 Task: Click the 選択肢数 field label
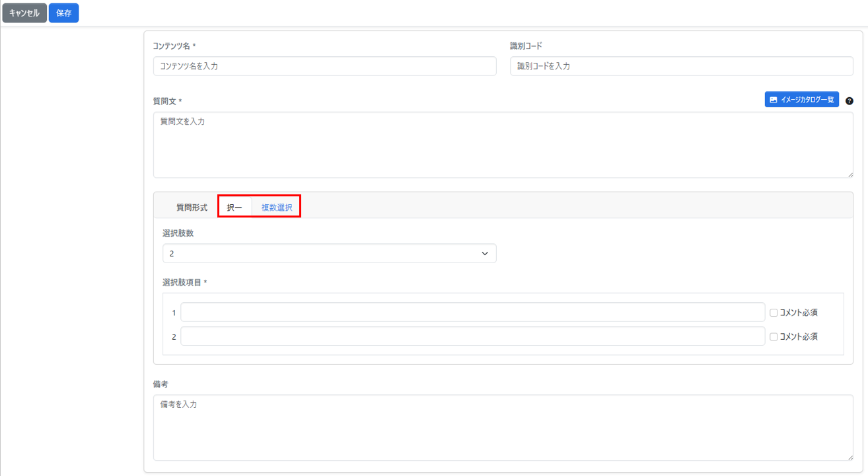(x=178, y=233)
